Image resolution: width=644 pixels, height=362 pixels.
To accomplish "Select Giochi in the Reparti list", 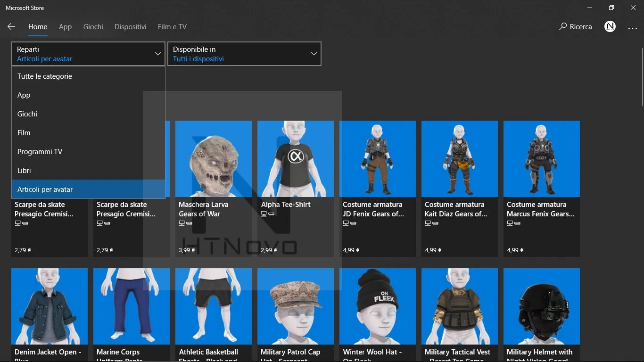I will [88, 114].
